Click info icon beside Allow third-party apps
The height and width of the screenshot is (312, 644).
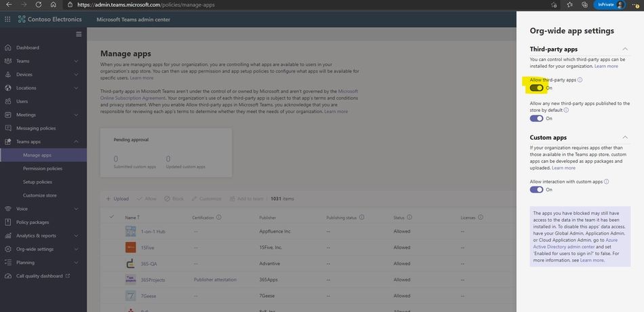point(580,80)
